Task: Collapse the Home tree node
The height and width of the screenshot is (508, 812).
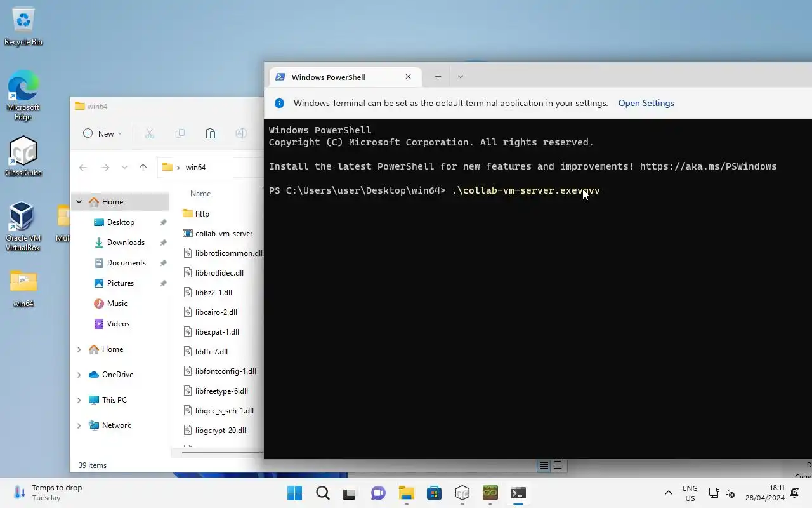Action: [x=79, y=202]
